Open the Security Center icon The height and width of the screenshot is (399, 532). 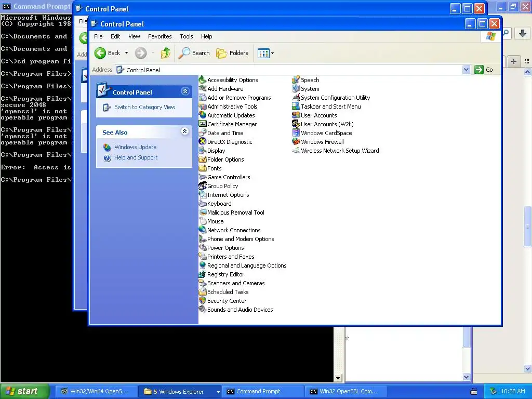point(203,300)
